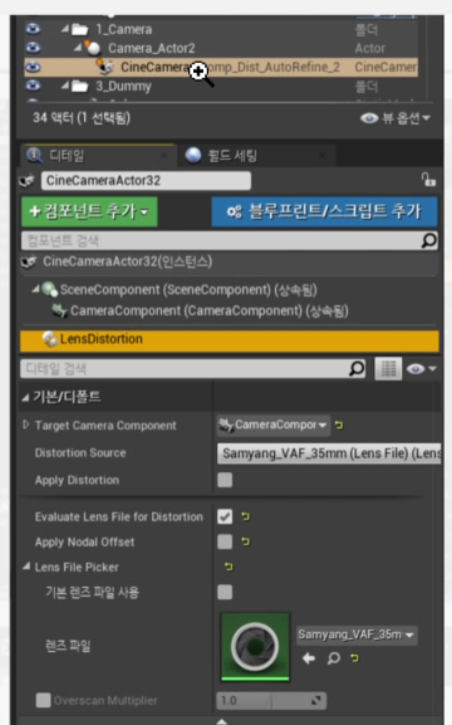The image size is (452, 725).
Task: Click the Distortion Source Samyang_VAF_35mm field
Action: 329,453
